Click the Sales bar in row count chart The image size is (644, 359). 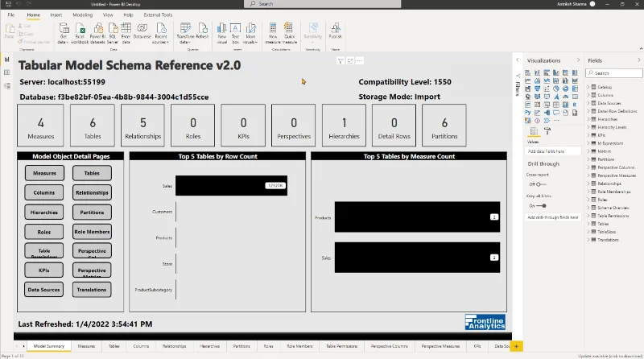point(231,186)
